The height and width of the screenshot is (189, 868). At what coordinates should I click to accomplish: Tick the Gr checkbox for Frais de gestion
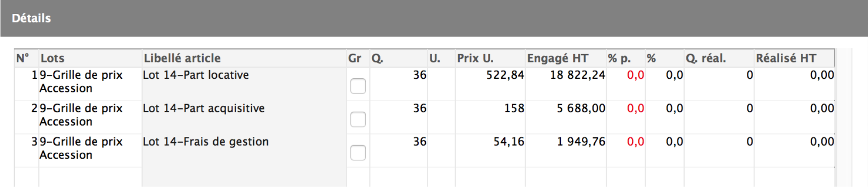(x=358, y=153)
